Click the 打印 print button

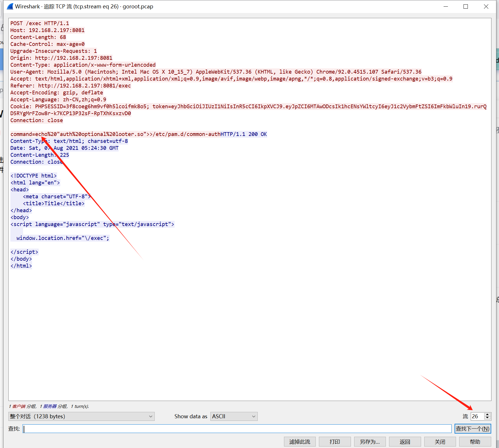pyautogui.click(x=335, y=442)
